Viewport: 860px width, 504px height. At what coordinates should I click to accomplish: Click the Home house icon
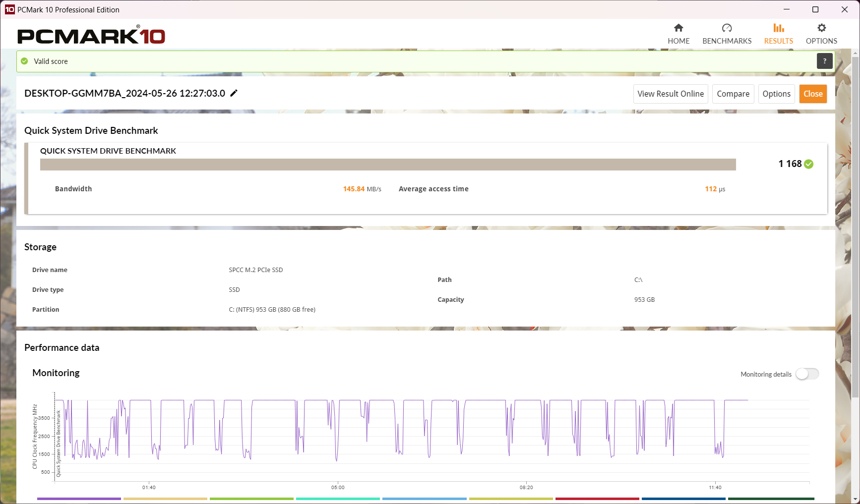[678, 28]
